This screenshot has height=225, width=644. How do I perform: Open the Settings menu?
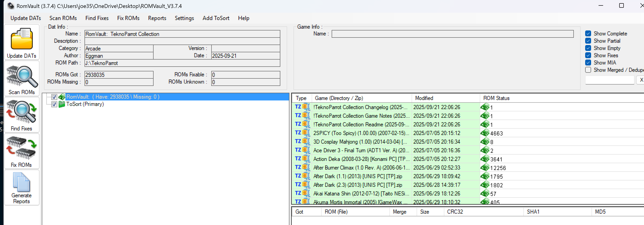point(184,18)
